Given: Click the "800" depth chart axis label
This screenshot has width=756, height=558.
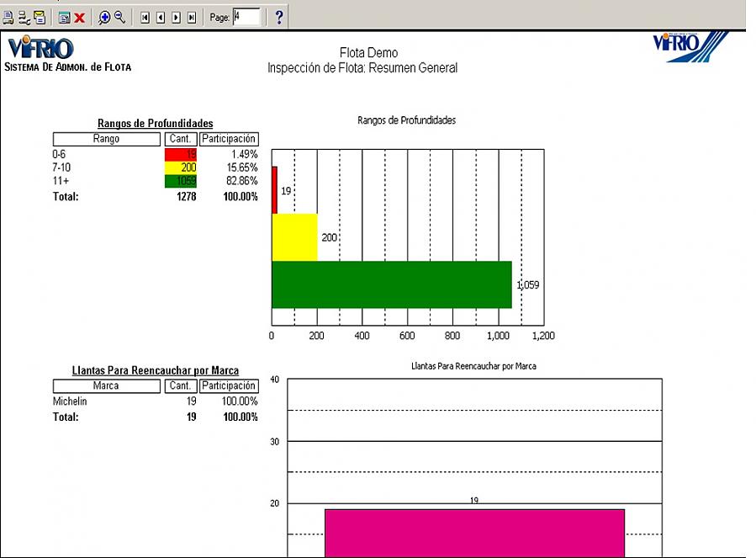Looking at the screenshot, I should [452, 336].
